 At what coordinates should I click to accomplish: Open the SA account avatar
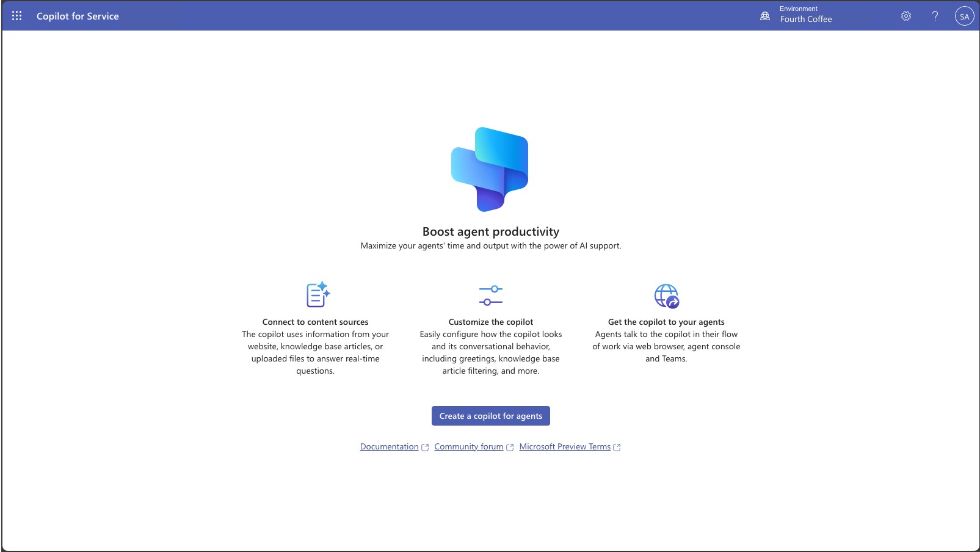(964, 16)
